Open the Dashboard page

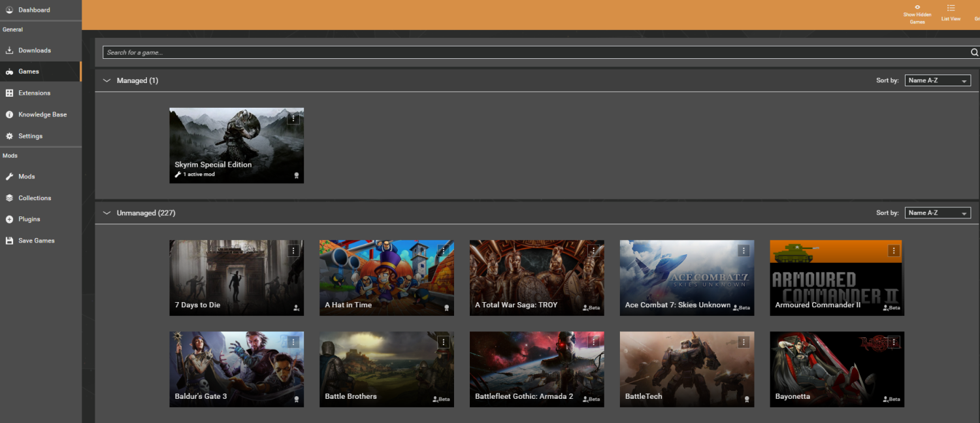[x=34, y=10]
